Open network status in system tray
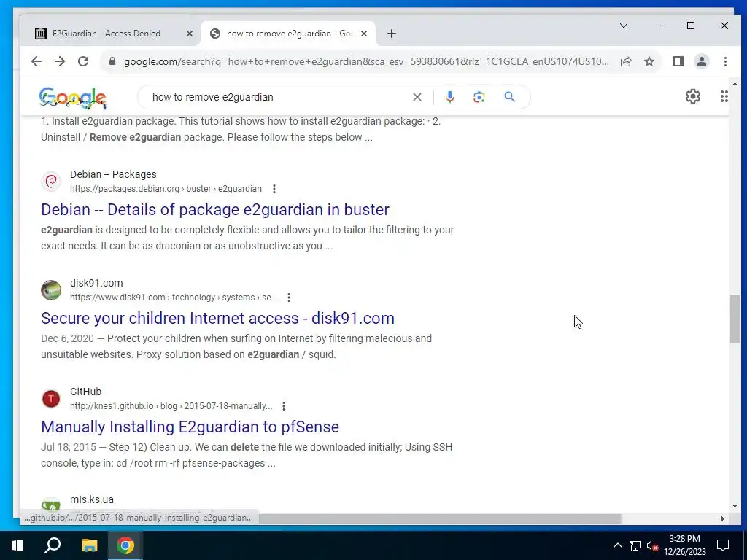This screenshot has width=747, height=560. tap(635, 545)
